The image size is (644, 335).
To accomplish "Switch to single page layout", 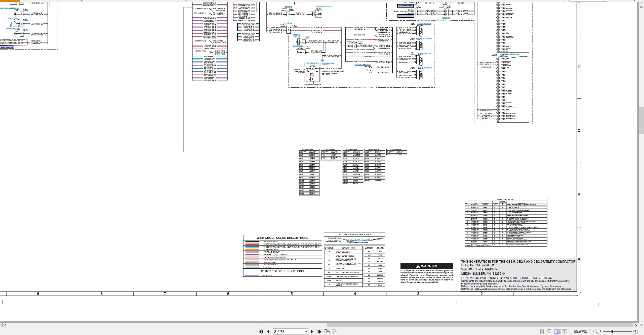I will pos(542,332).
